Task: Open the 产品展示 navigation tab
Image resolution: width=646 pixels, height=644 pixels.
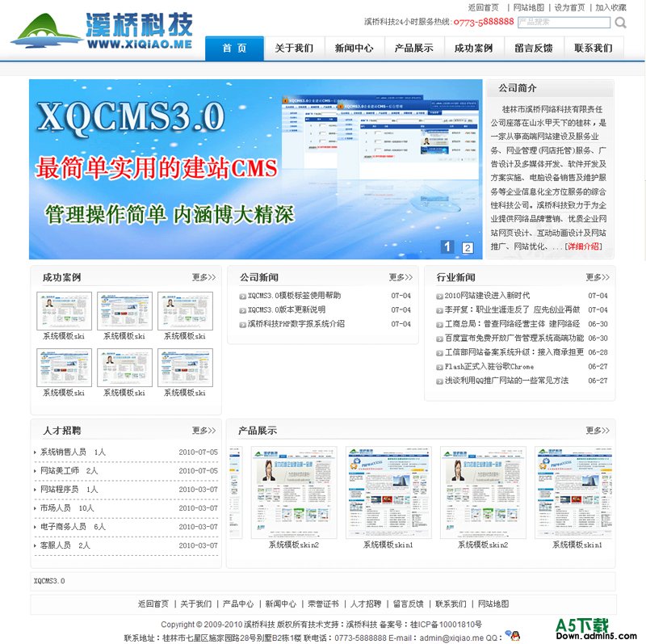Action: (414, 48)
